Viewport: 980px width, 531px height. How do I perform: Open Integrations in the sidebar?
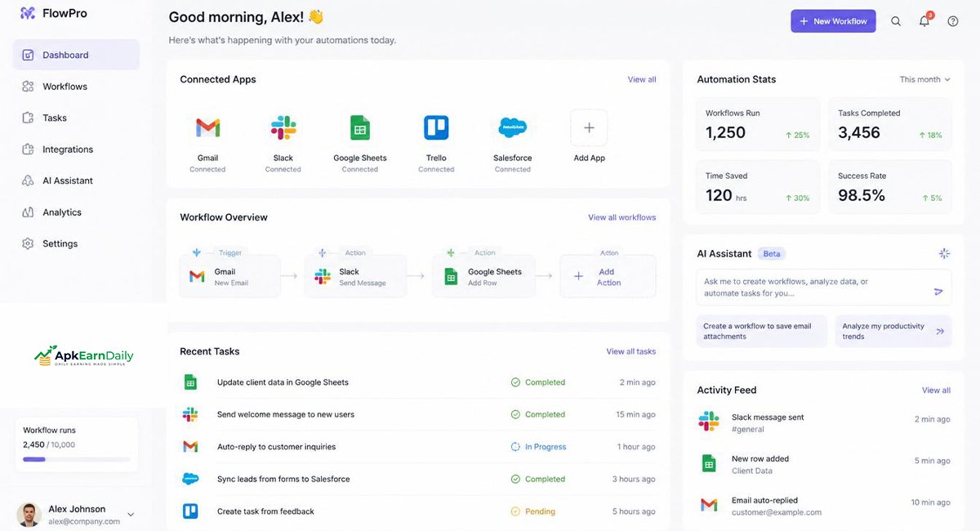(x=76, y=149)
